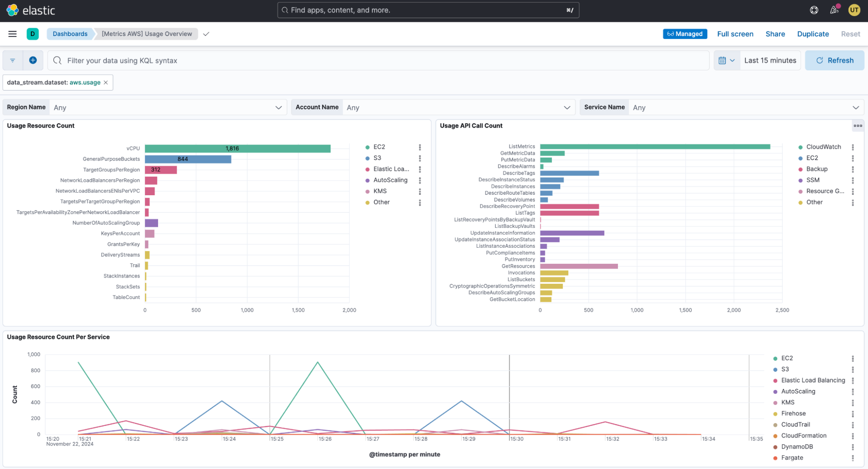Open KMS legend options in Usage Resource Count
This screenshot has width=868, height=469.
point(420,191)
